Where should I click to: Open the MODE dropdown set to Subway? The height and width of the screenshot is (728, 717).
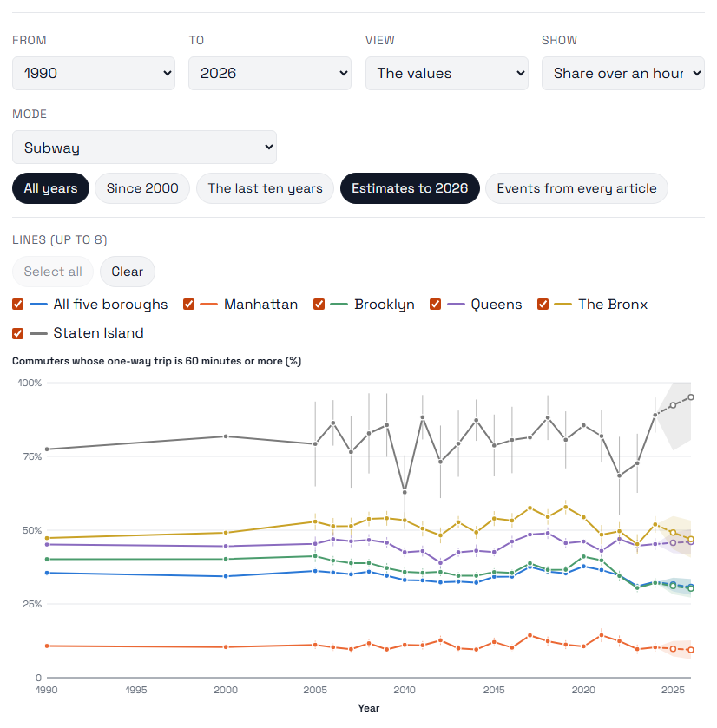144,148
